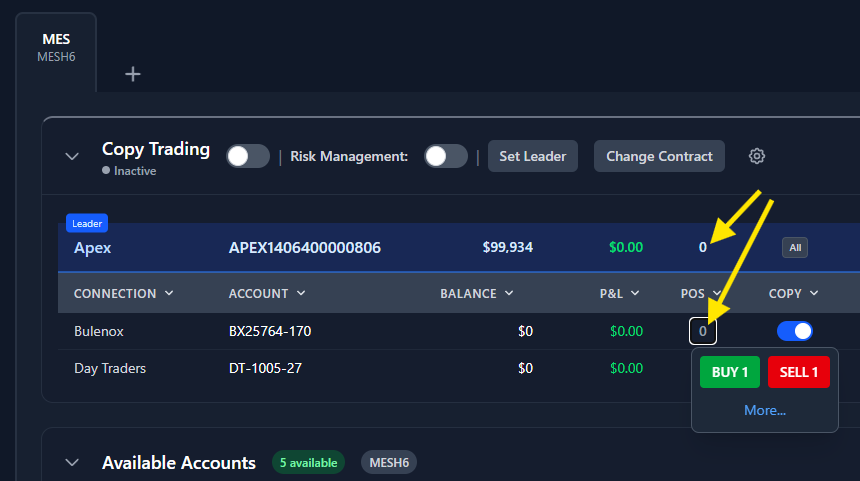Image resolution: width=860 pixels, height=481 pixels.
Task: Click the Apex leader P&L $0.00
Action: [x=626, y=247]
